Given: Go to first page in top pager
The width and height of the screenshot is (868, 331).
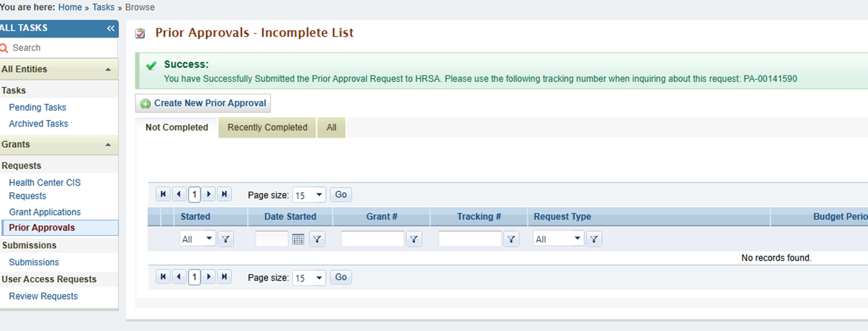Looking at the screenshot, I should [x=163, y=194].
